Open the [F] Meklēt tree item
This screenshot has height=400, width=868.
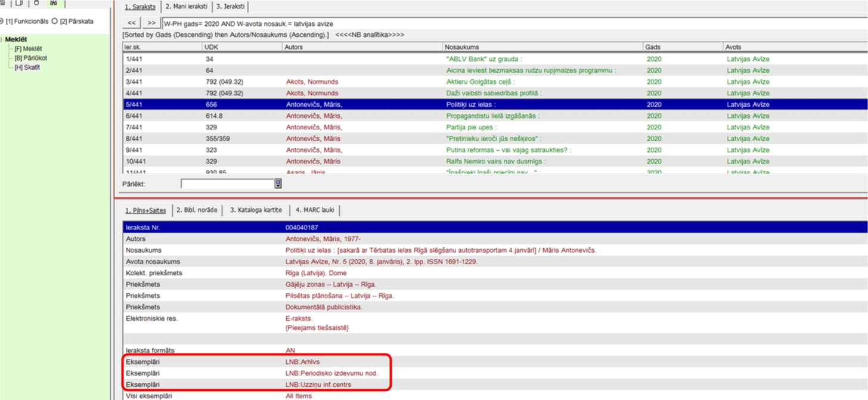click(28, 49)
